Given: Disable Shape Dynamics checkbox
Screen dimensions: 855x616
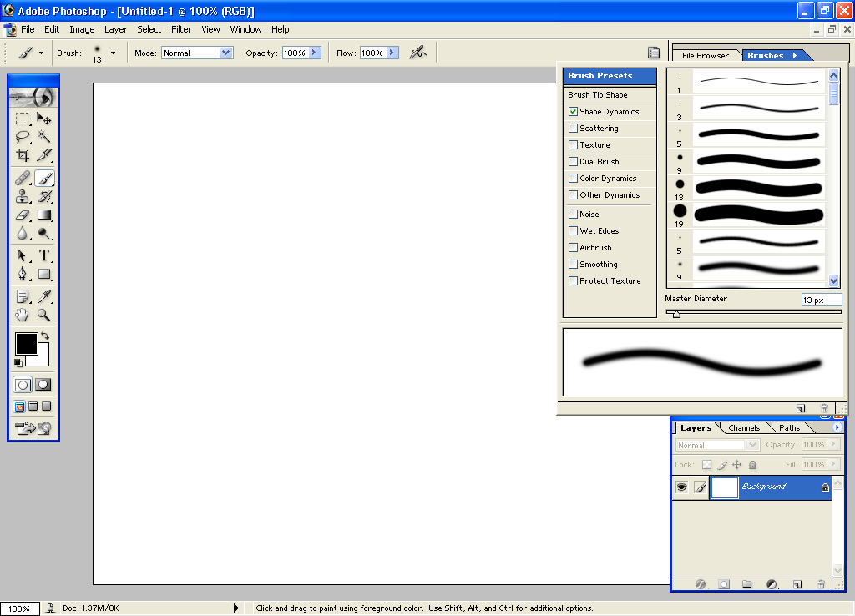Looking at the screenshot, I should point(573,111).
